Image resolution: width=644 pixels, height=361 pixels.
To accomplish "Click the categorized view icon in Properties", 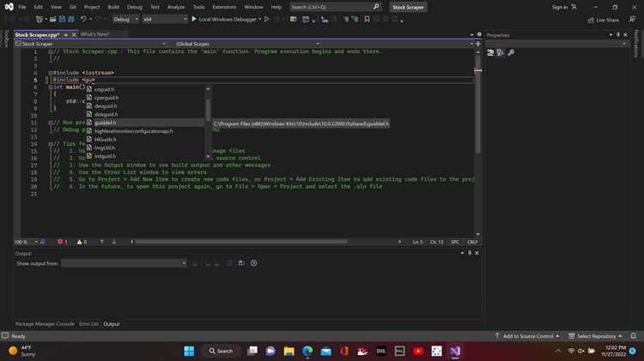I will coord(490,52).
